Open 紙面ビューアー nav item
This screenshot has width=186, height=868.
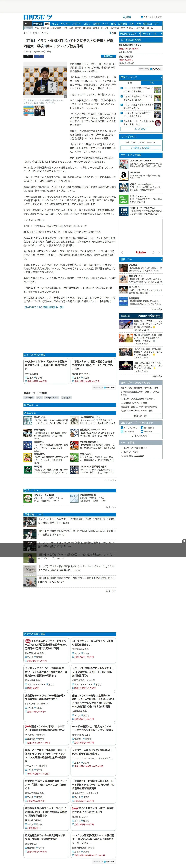(151, 24)
